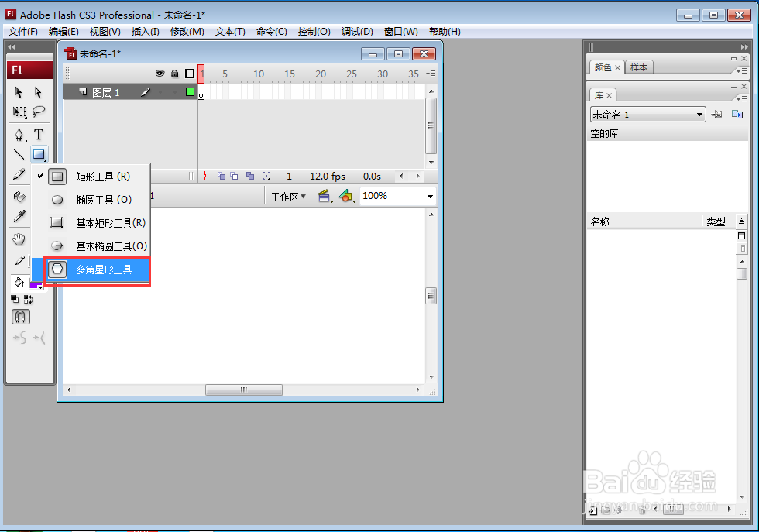The height and width of the screenshot is (532, 759).
Task: Reset to black and white colors
Action: pos(15,299)
